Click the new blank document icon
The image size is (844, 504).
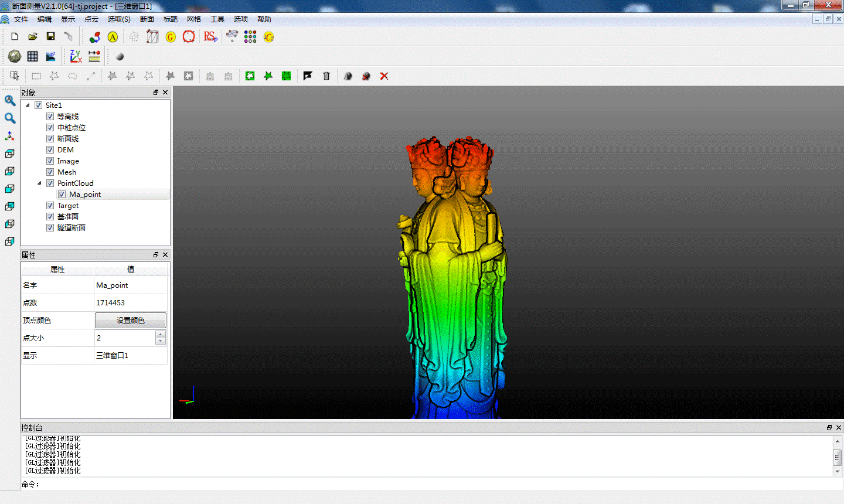tap(15, 36)
